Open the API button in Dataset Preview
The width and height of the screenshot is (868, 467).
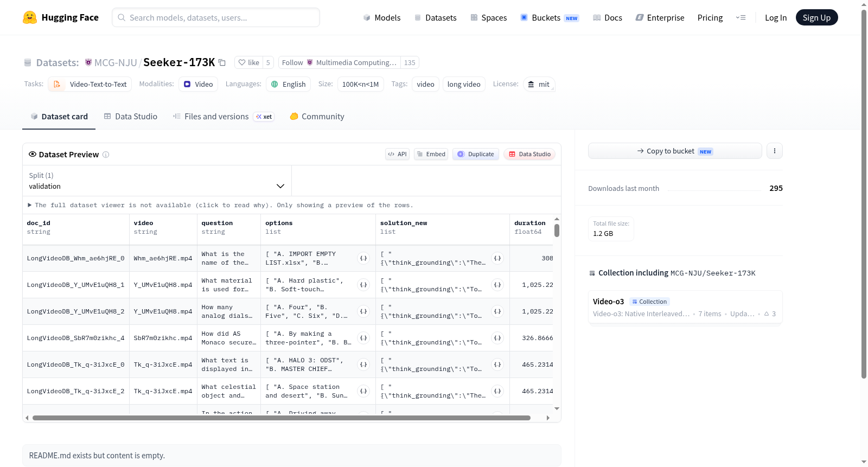(397, 154)
